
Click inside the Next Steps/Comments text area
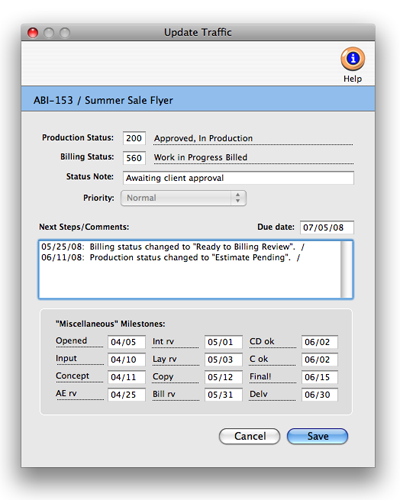pos(190,269)
